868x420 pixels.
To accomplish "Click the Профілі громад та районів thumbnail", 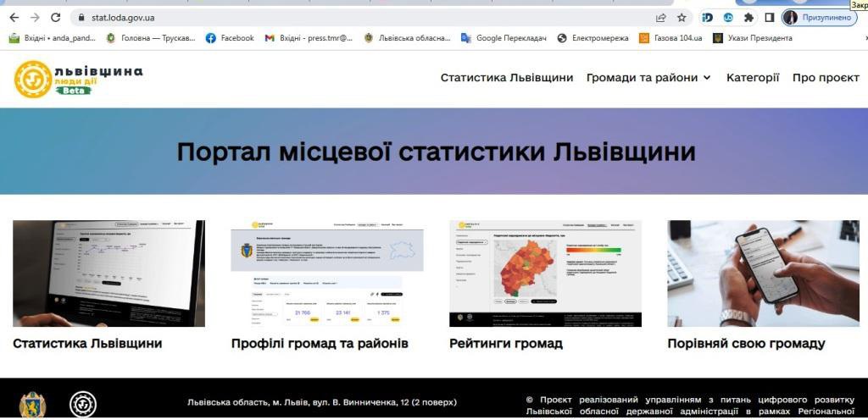I will pyautogui.click(x=327, y=274).
